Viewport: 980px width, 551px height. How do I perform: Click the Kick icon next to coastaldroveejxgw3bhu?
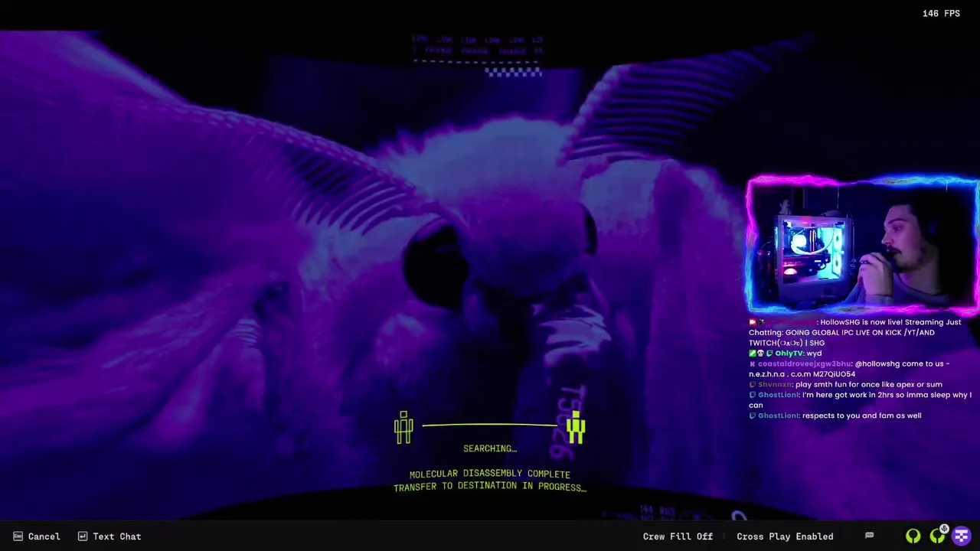[753, 364]
